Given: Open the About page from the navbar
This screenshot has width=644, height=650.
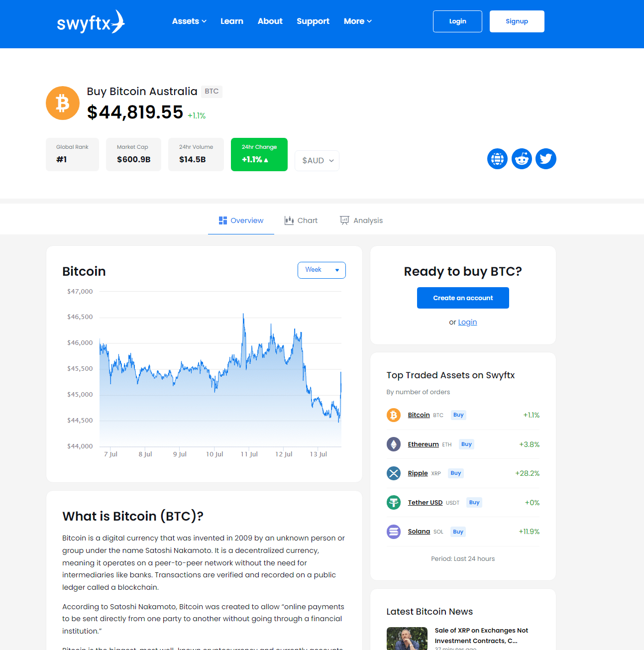Looking at the screenshot, I should point(270,21).
